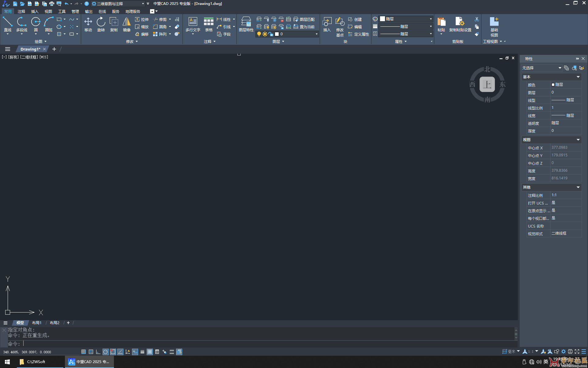Toggle object snap tracking in status bar
The height and width of the screenshot is (368, 588).
(120, 352)
